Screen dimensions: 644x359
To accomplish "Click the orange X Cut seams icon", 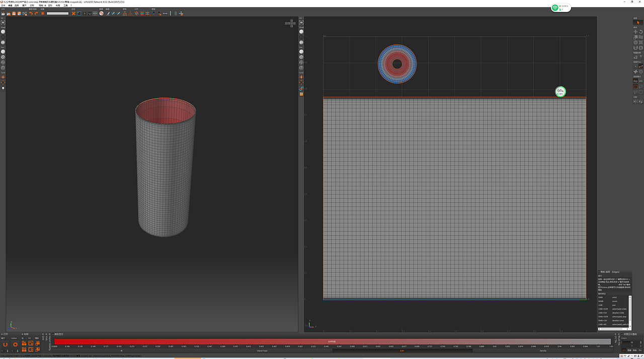I will pos(73,14).
